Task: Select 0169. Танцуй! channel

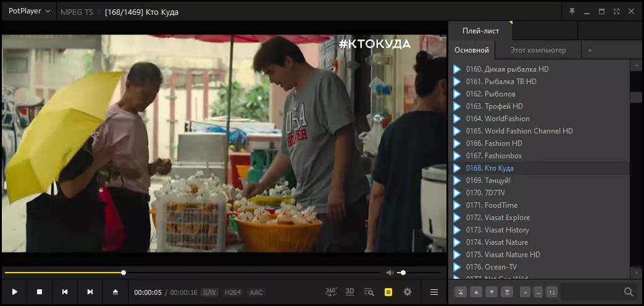Action: 539,180
